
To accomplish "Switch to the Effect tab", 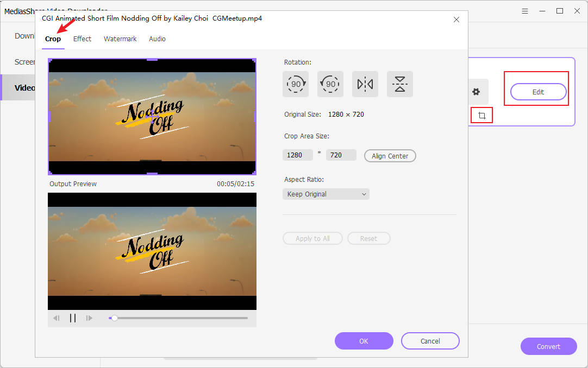I will click(x=82, y=39).
